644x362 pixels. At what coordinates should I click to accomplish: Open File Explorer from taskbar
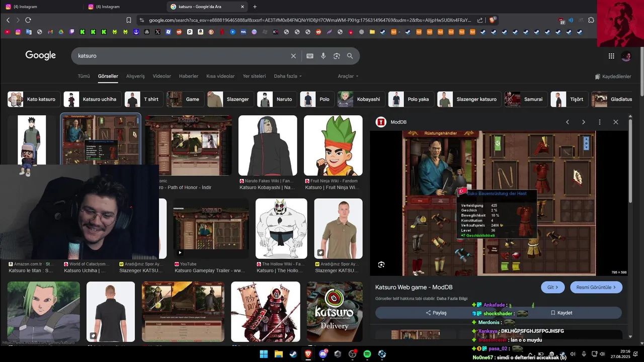[279, 354]
